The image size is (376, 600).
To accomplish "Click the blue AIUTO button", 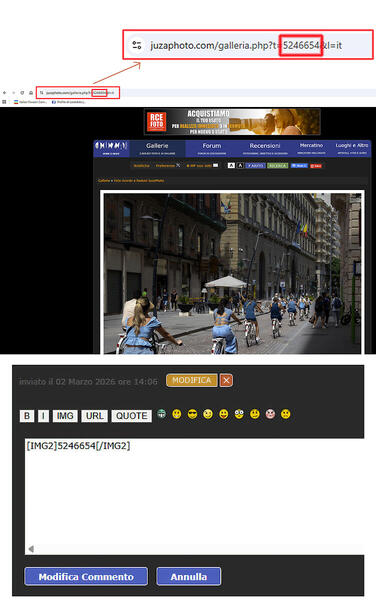I will click(x=256, y=166).
